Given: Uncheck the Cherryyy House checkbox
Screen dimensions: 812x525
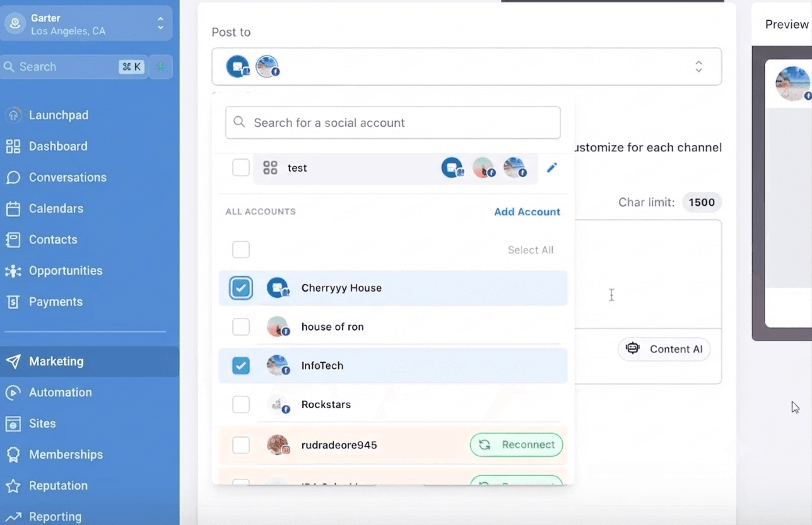Looking at the screenshot, I should click(241, 288).
